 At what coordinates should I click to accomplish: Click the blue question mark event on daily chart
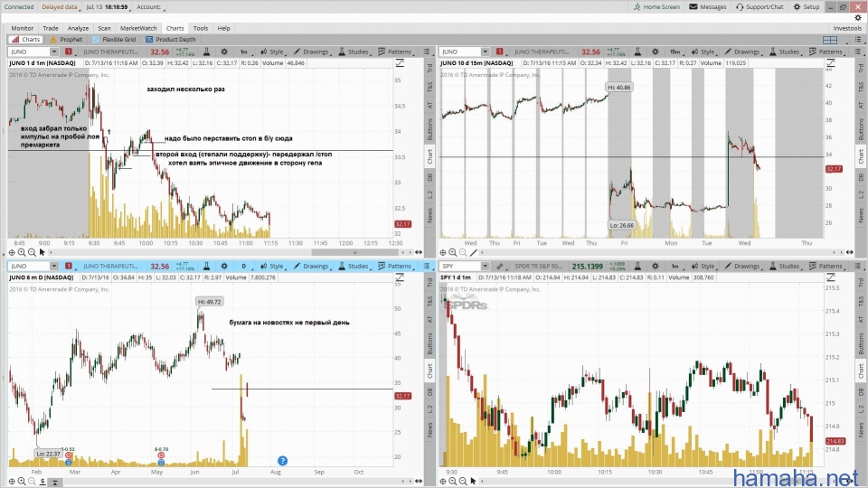[282, 461]
